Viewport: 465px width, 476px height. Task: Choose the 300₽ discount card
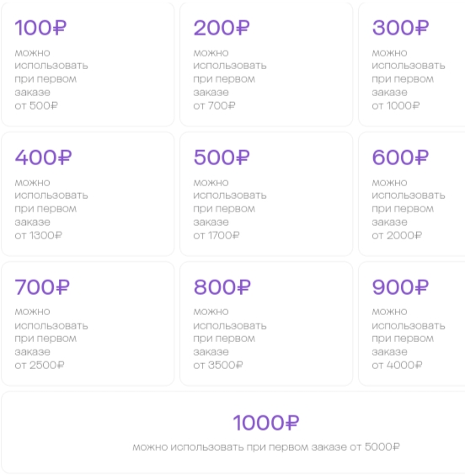(x=412, y=64)
